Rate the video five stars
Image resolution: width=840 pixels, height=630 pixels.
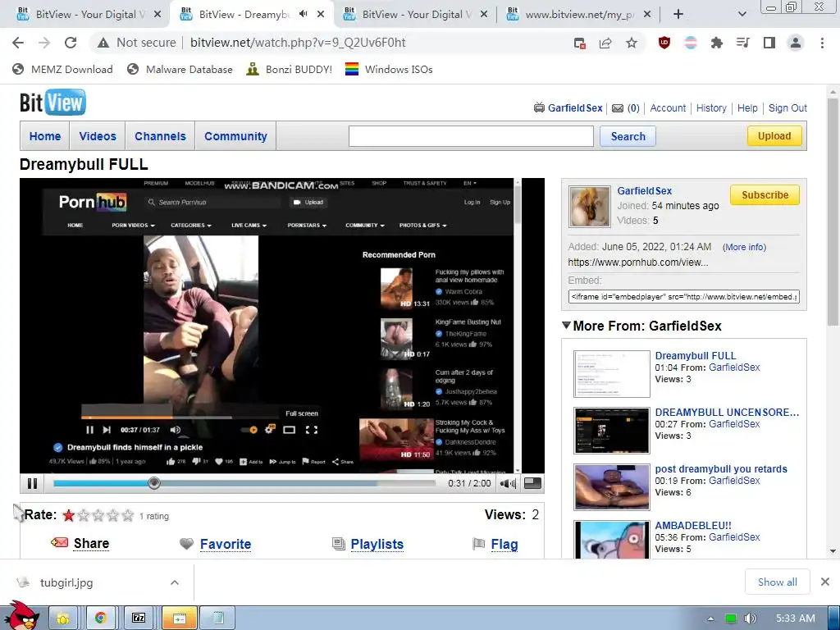127,515
